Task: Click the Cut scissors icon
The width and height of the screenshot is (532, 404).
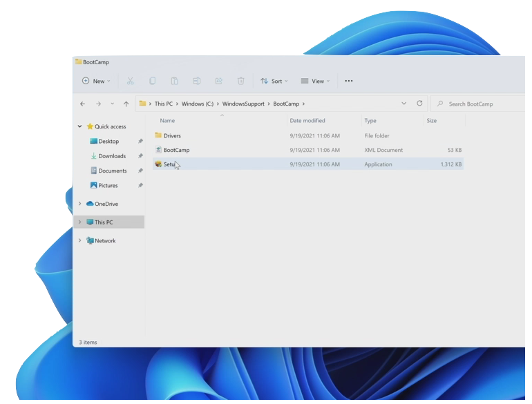Action: click(x=131, y=81)
